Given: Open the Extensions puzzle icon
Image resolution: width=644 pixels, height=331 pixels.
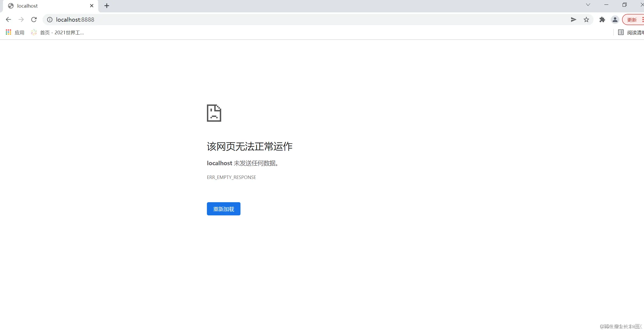Looking at the screenshot, I should point(602,20).
